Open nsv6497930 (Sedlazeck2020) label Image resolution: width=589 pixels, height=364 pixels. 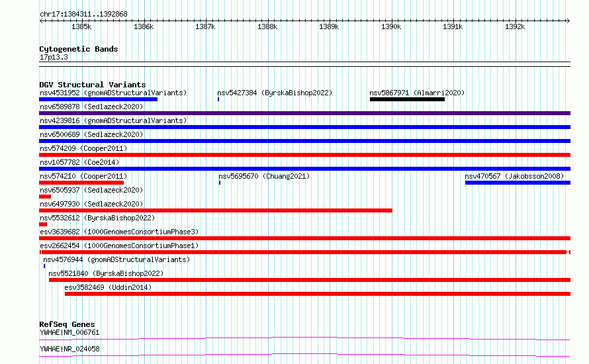tap(91, 204)
